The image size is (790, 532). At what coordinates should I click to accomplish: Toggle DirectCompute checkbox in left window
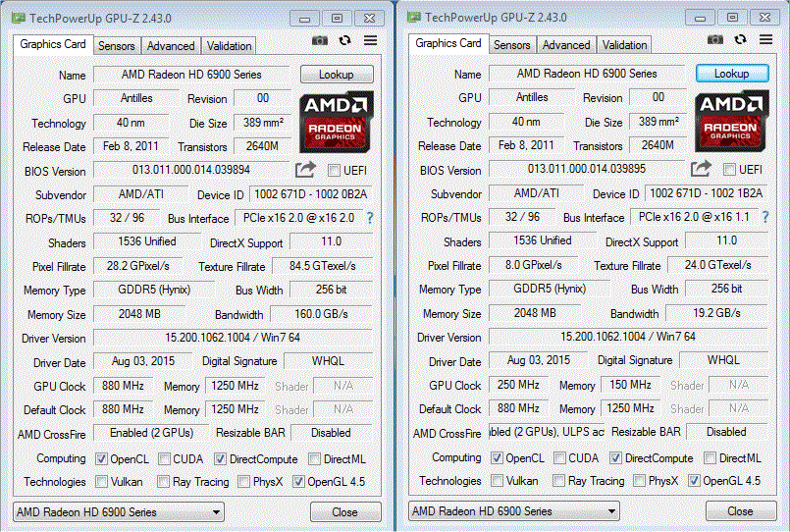pos(220,459)
